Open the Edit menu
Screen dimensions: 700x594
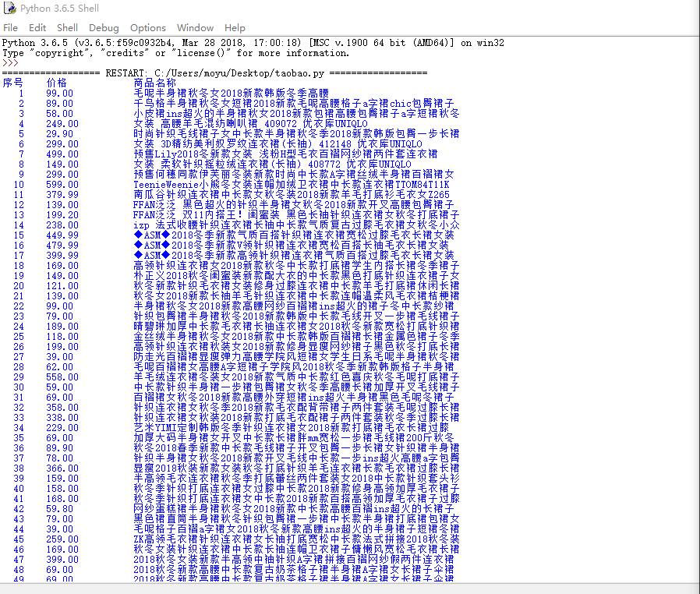coord(37,27)
